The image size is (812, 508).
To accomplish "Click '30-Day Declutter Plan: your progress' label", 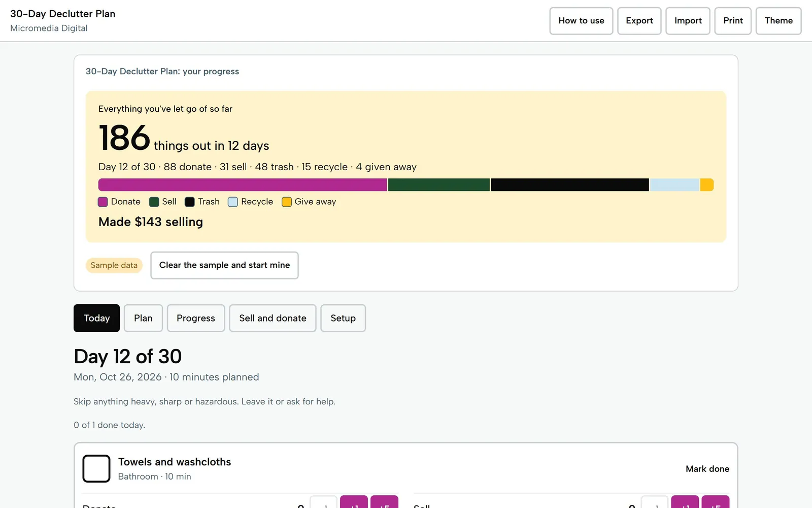I will click(162, 72).
